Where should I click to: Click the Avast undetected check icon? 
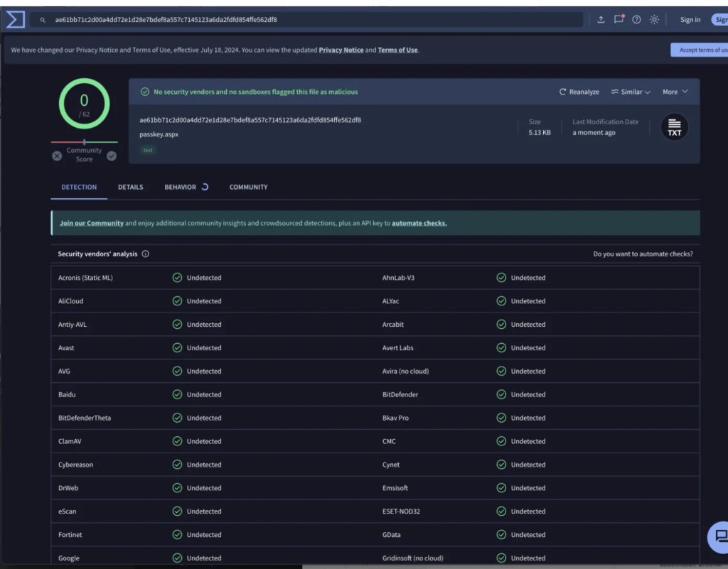177,347
